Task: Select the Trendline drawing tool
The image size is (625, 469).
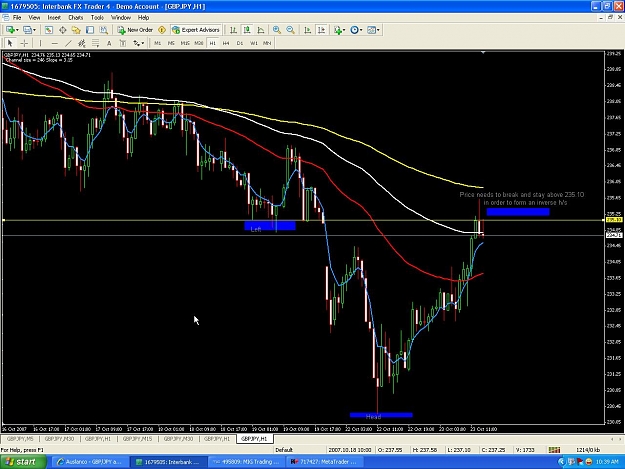Action: coord(68,43)
